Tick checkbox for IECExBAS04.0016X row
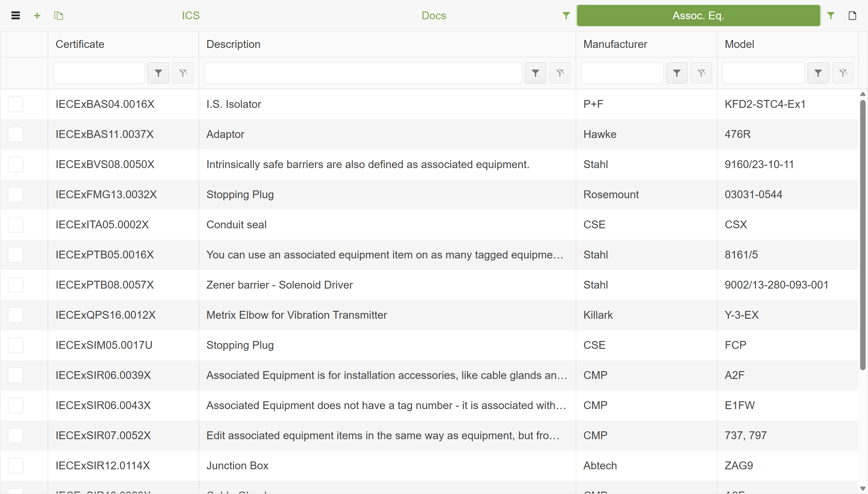 point(16,104)
